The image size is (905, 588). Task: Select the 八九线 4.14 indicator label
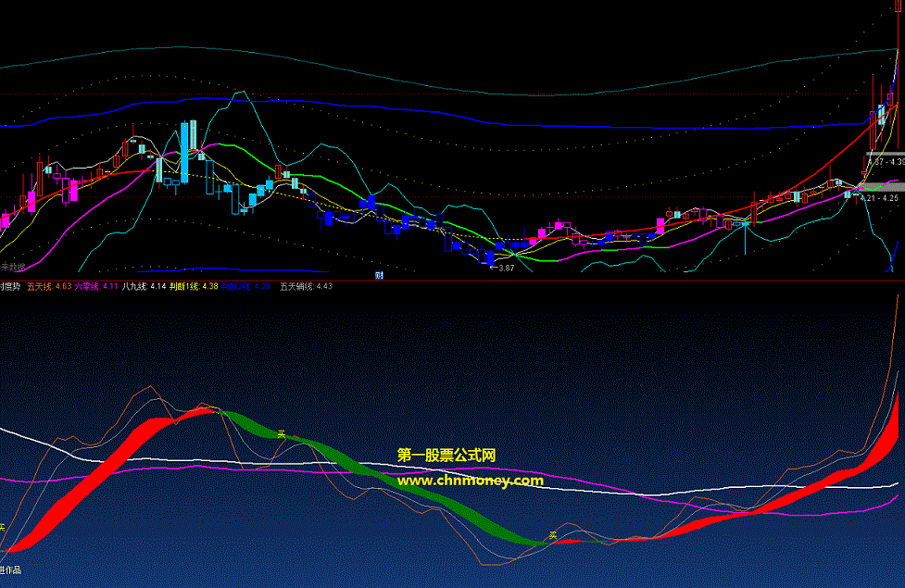click(144, 286)
